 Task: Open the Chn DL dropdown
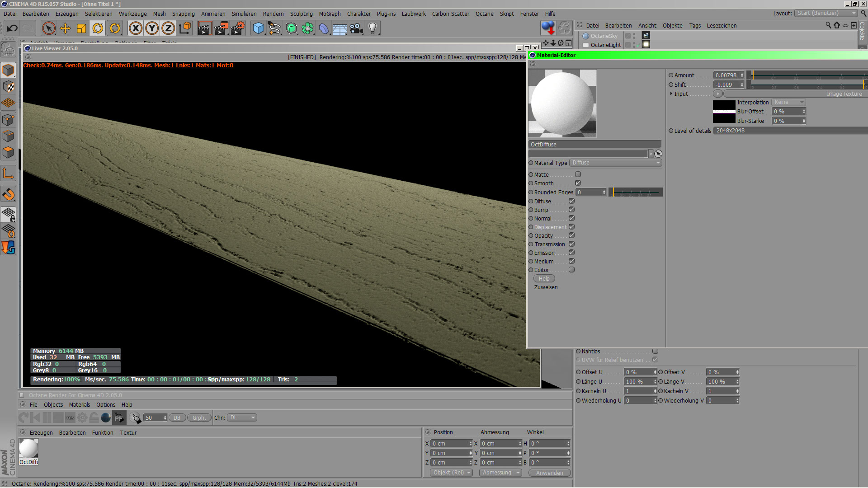(242, 418)
